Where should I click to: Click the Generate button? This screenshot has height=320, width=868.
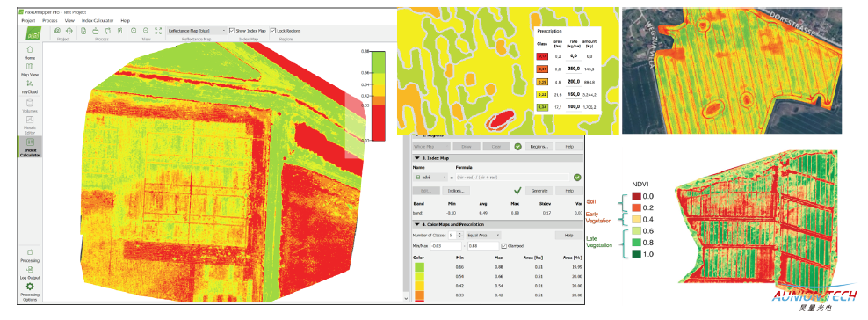click(539, 191)
